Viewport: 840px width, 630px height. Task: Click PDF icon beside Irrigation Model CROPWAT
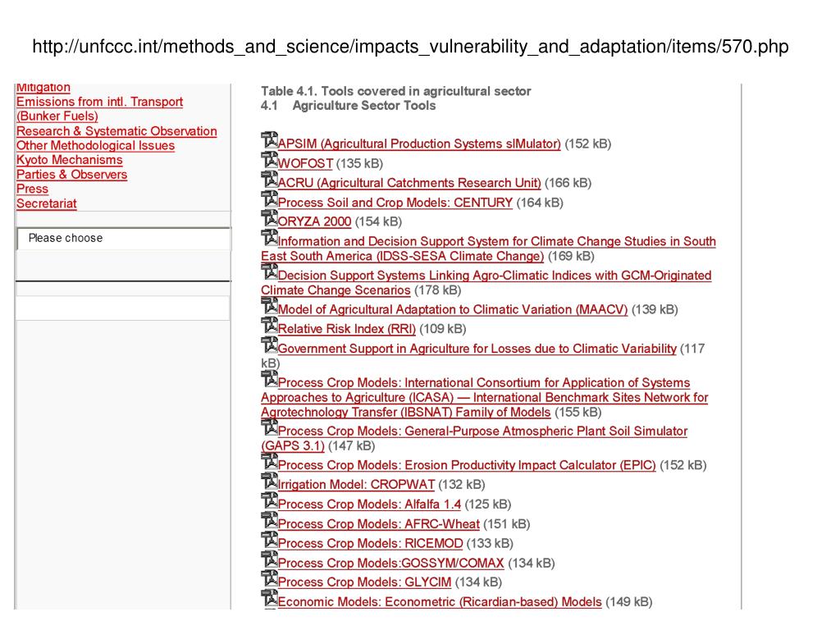tap(269, 481)
